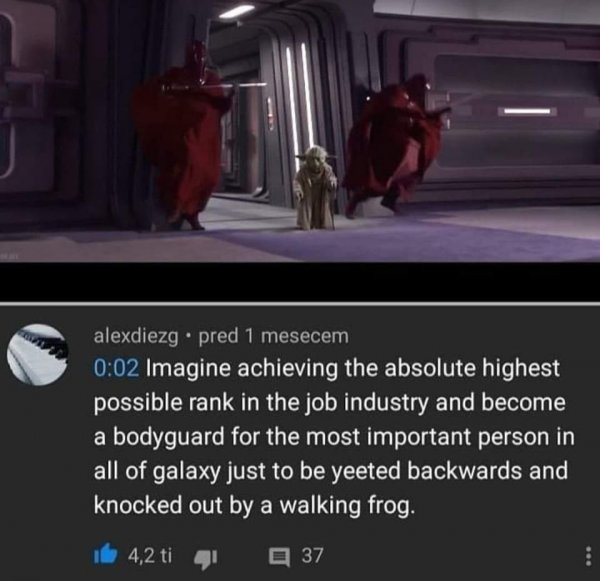
Task: Dislike the comment with thumbs down icon
Action: (206, 559)
